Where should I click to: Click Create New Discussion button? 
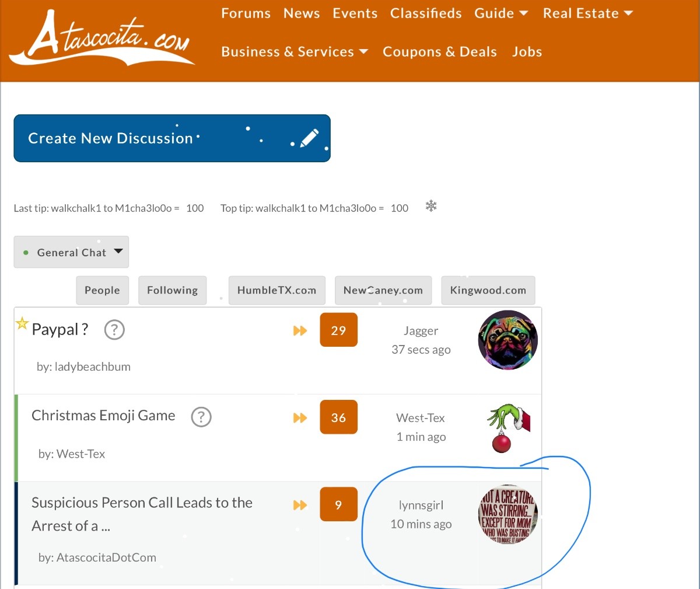(x=172, y=138)
